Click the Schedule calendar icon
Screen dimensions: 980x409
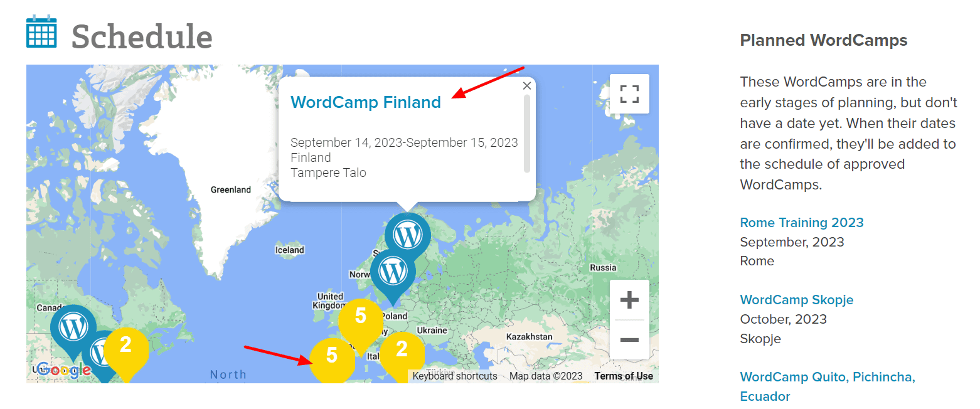41,33
